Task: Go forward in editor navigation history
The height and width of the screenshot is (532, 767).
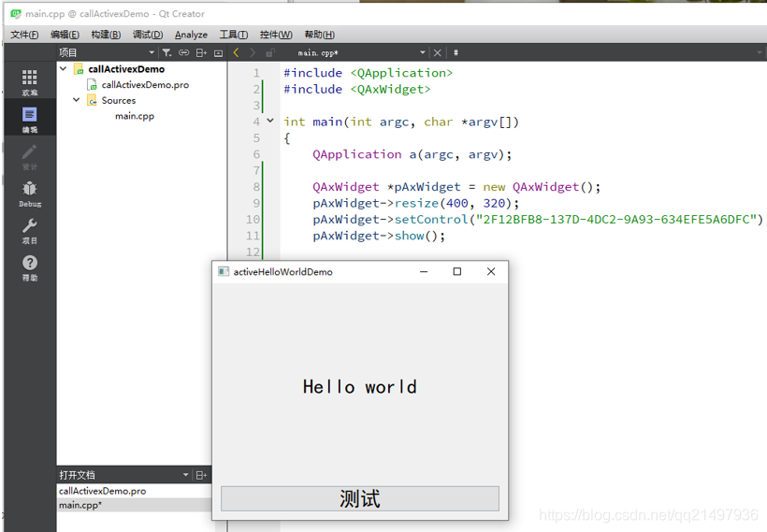Action: point(253,52)
